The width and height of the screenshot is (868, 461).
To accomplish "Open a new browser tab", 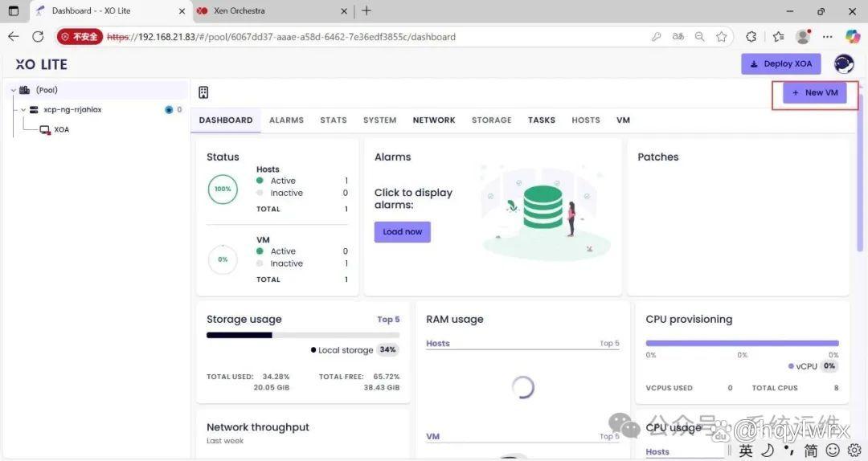I will (366, 10).
